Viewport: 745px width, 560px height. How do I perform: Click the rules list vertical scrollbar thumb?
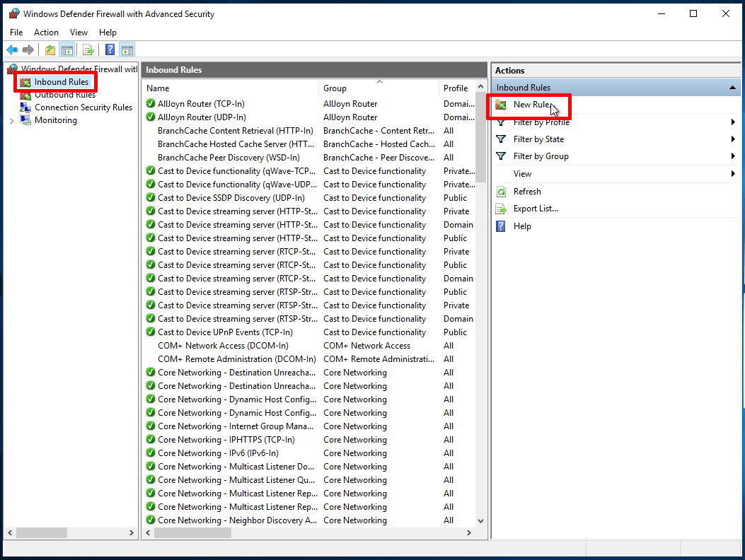pos(480,138)
